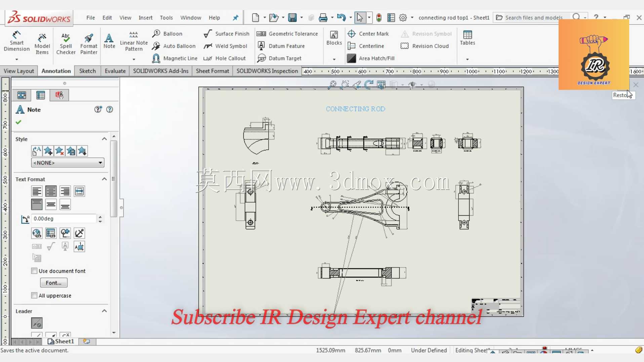The height and width of the screenshot is (362, 644).
Task: Run the Spell Checker
Action: point(66,44)
